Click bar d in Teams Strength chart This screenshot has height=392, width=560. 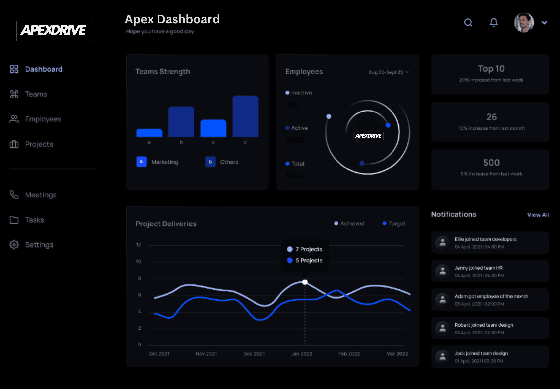click(x=245, y=116)
